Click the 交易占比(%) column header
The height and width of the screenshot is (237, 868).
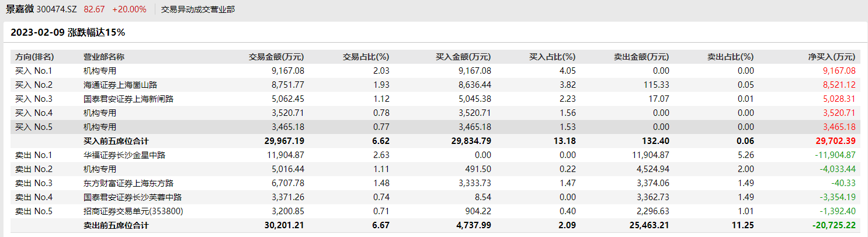tap(366, 57)
